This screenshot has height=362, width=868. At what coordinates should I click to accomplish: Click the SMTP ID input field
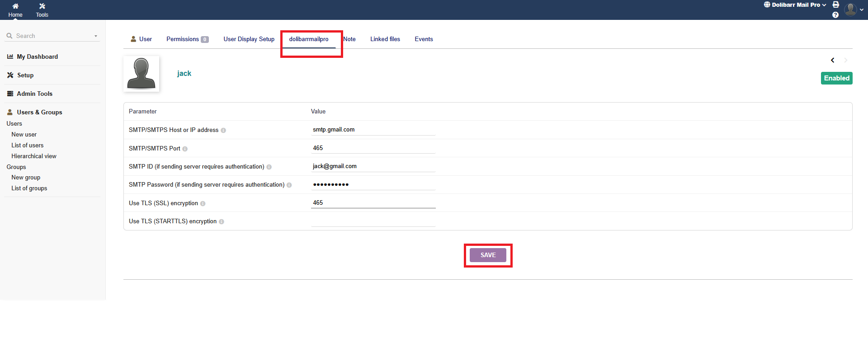tap(373, 166)
